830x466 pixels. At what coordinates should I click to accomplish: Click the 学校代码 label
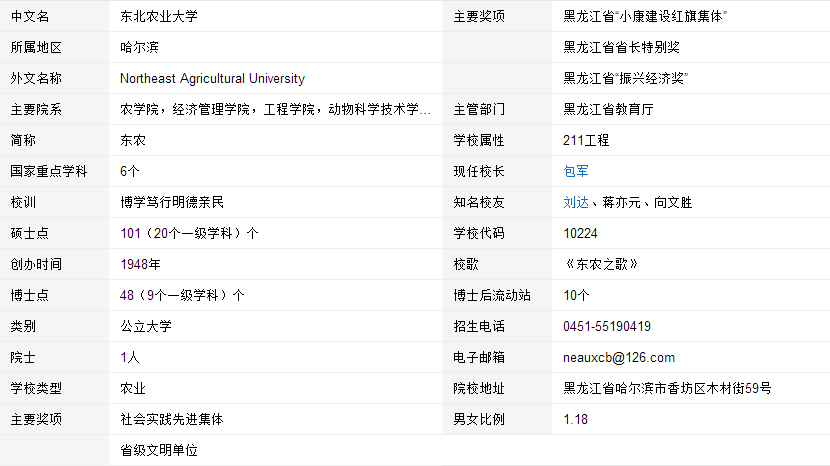479,233
